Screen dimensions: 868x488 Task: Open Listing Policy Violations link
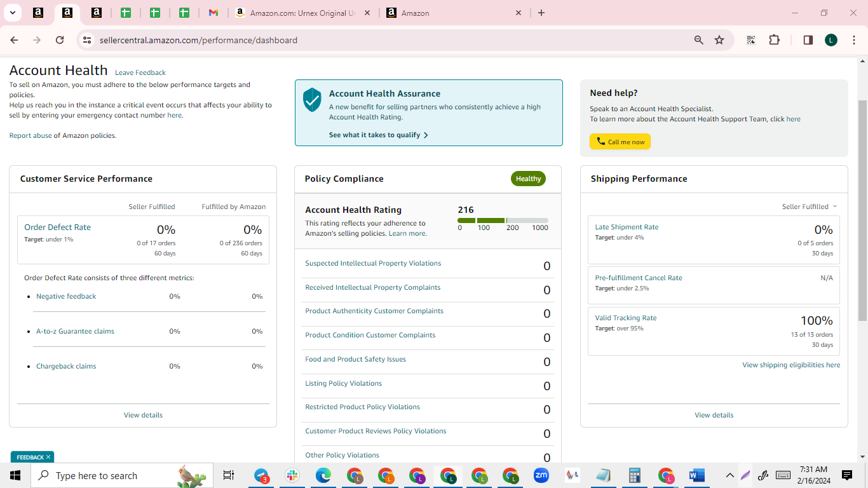coord(343,383)
